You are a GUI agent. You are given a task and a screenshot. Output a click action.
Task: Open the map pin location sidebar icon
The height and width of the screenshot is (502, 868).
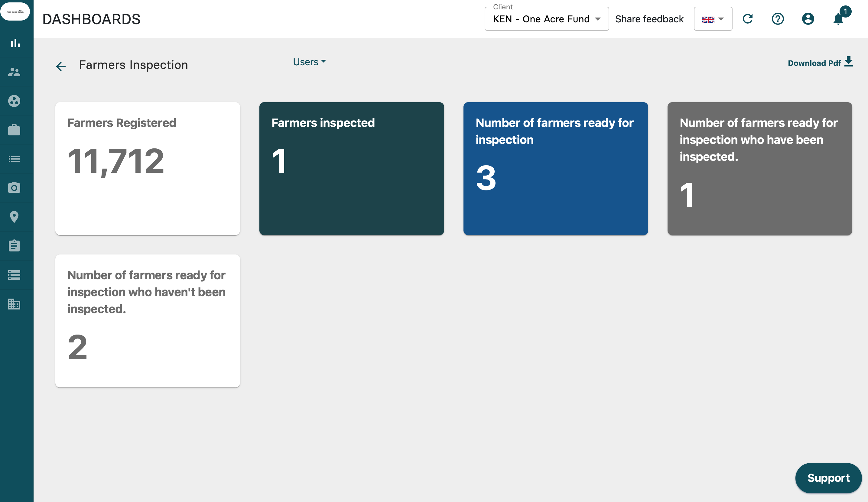tap(14, 217)
